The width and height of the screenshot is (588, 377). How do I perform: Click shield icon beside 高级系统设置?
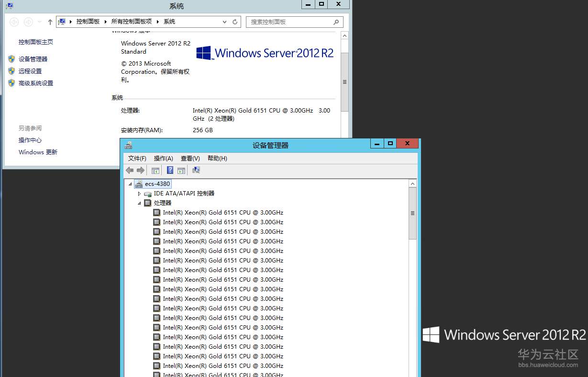click(11, 83)
